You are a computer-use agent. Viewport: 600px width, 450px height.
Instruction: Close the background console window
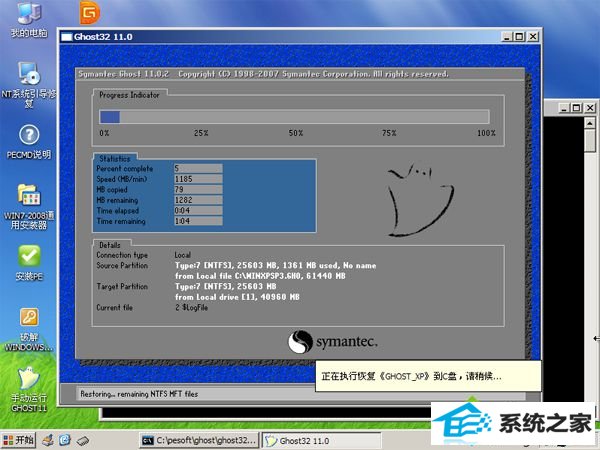[590, 108]
